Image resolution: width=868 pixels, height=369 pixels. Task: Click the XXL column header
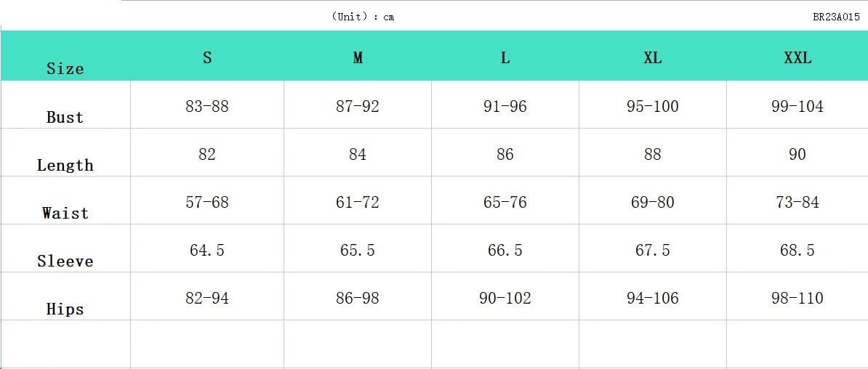point(797,58)
